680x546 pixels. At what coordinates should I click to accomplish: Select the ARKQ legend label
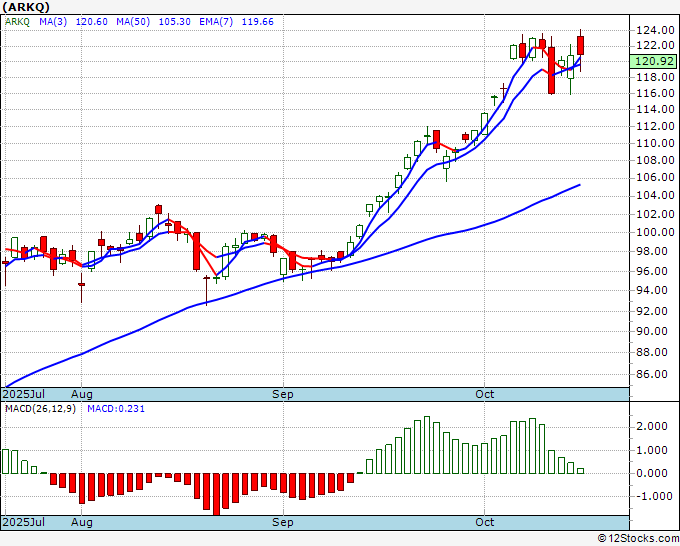(17, 22)
